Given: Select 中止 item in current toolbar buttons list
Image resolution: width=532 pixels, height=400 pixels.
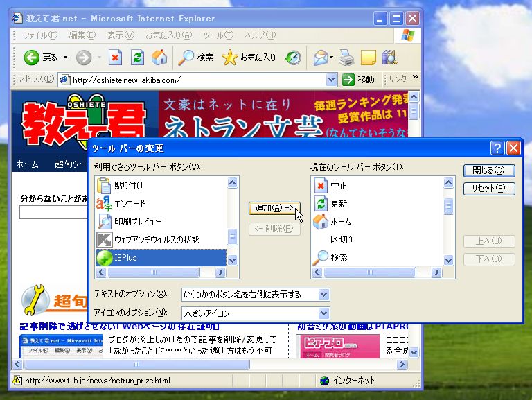Looking at the screenshot, I should point(378,185).
